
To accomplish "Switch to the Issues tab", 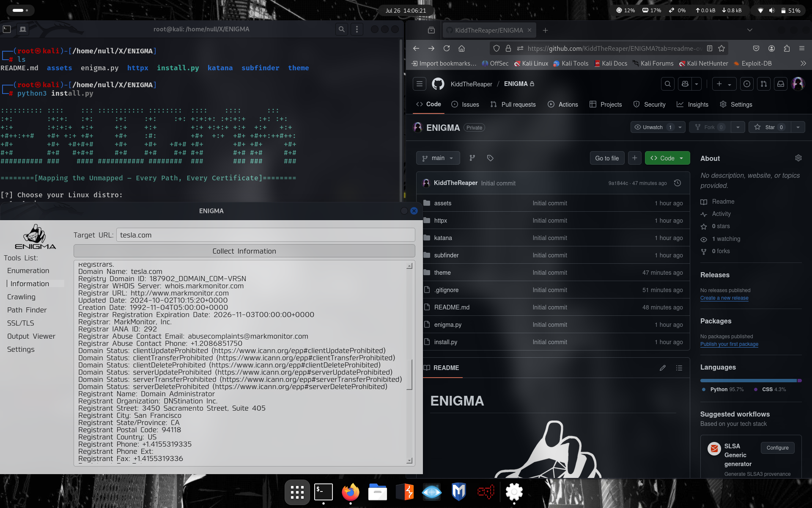I will coord(465,105).
